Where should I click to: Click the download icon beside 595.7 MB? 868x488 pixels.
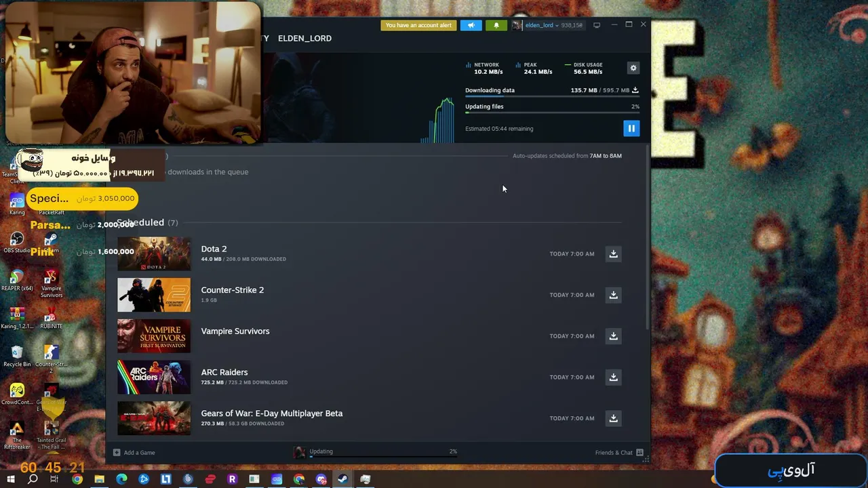point(635,90)
